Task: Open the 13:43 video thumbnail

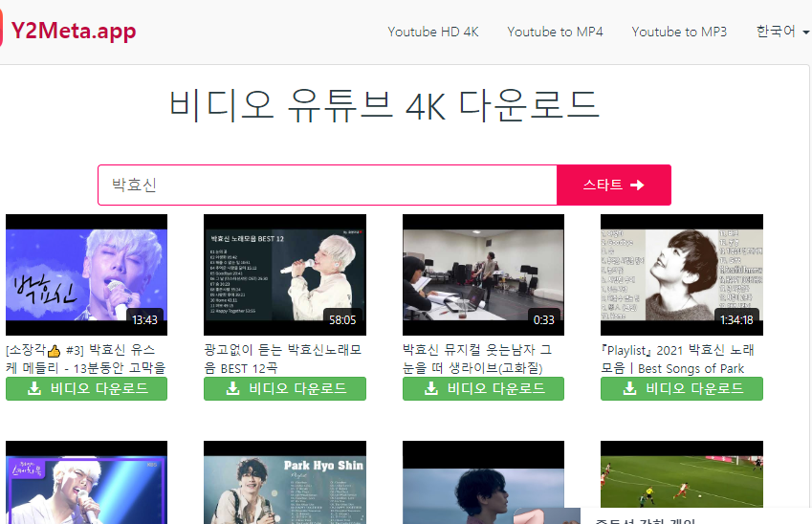Action: click(x=86, y=275)
